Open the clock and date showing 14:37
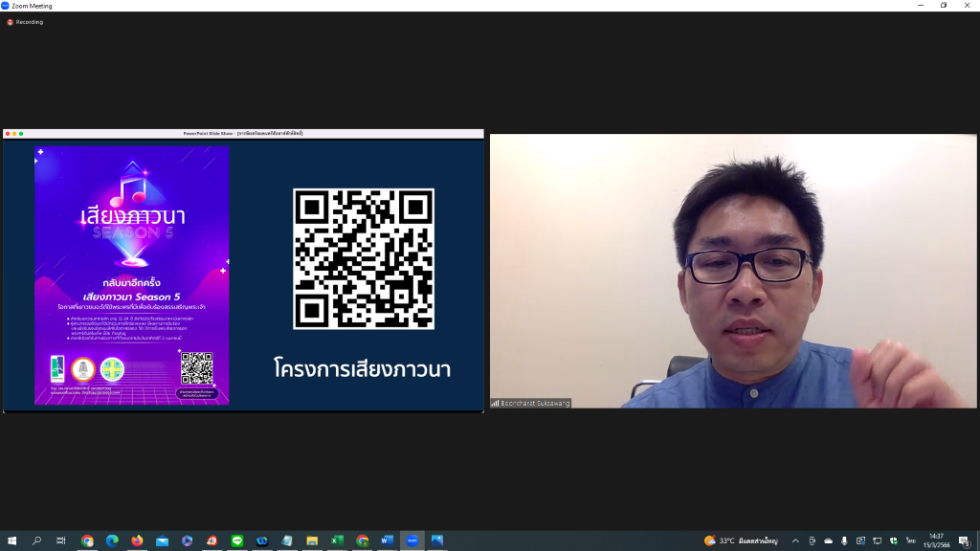The image size is (980, 551). 937,541
